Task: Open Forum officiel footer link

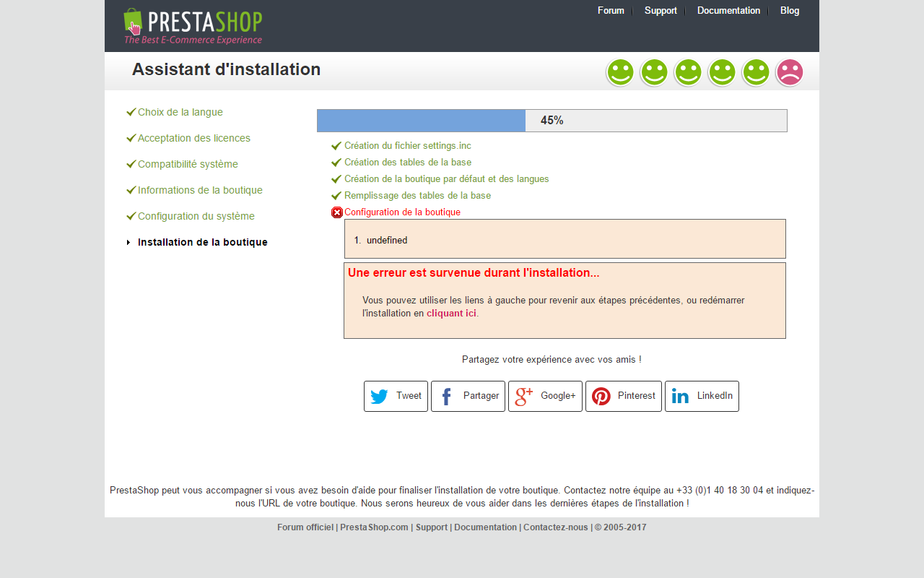Action: point(305,527)
